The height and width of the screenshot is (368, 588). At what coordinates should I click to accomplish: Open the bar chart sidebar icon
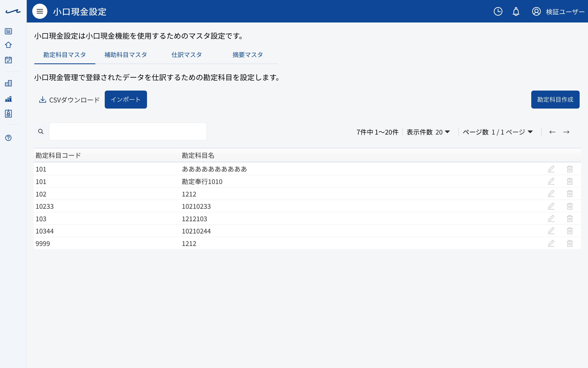pos(9,99)
